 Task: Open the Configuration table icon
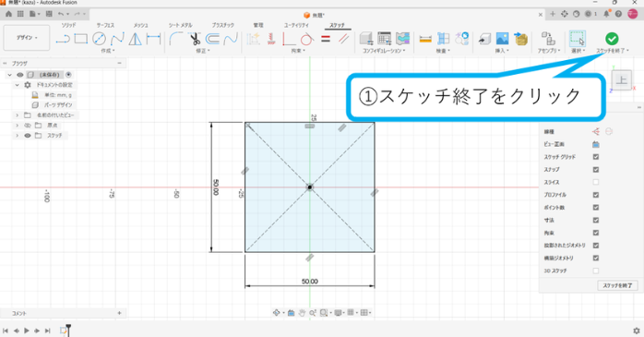pyautogui.click(x=385, y=39)
